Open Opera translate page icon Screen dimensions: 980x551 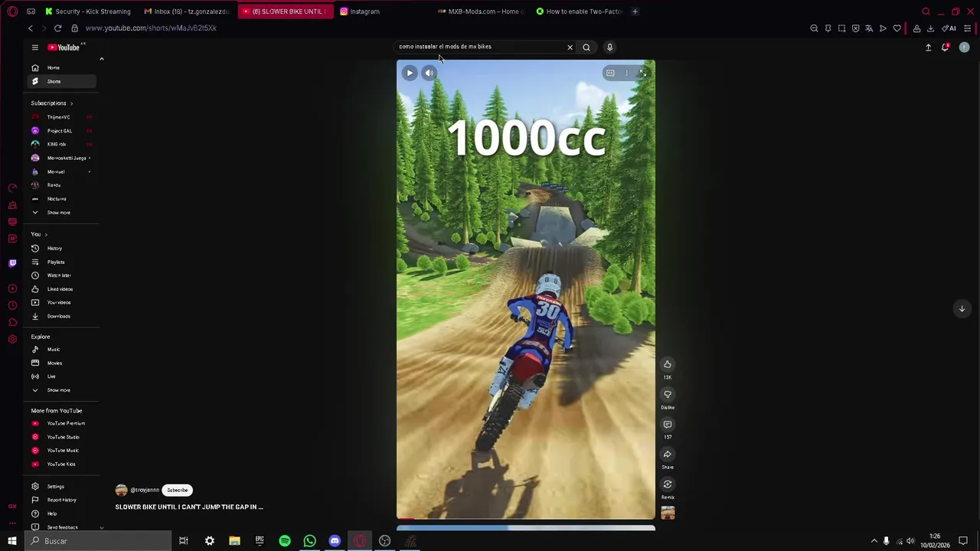click(x=869, y=28)
